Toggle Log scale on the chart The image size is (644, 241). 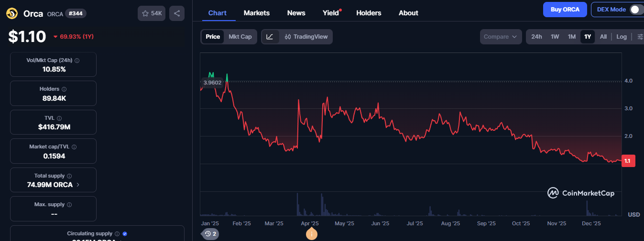click(622, 37)
